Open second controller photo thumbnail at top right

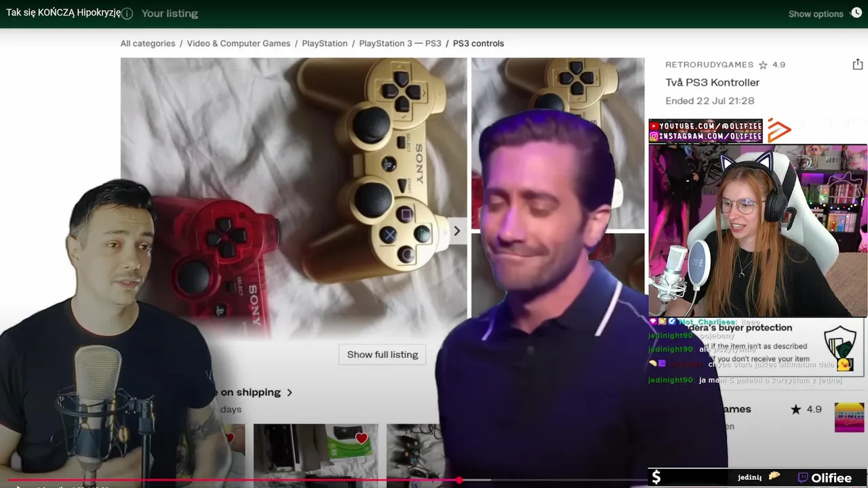(x=558, y=144)
